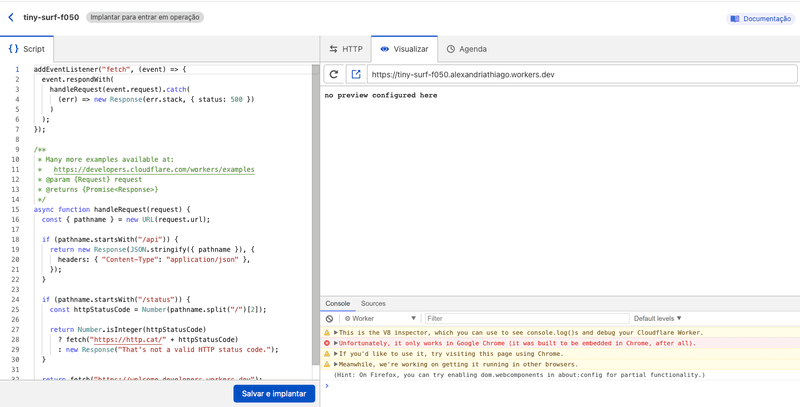Expand the 'Meanwhile, we're working' message

[x=336, y=364]
